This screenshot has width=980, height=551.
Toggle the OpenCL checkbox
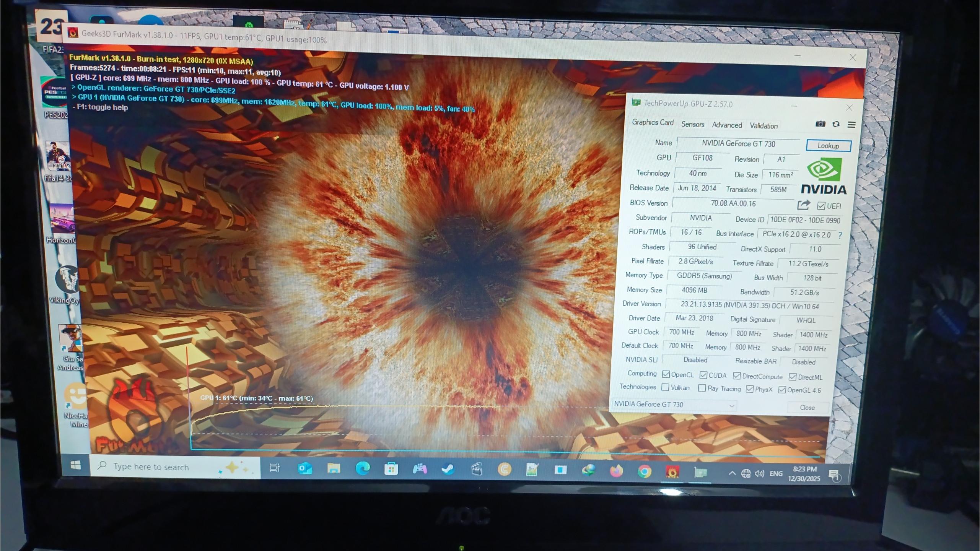tap(666, 374)
